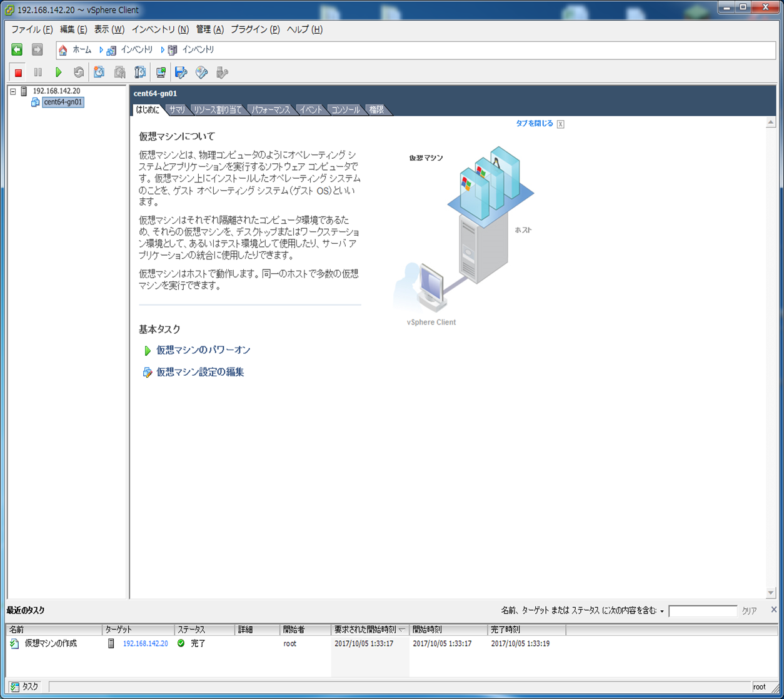Switch to the パフォーマンス tab
This screenshot has width=784, height=699.
(x=271, y=109)
